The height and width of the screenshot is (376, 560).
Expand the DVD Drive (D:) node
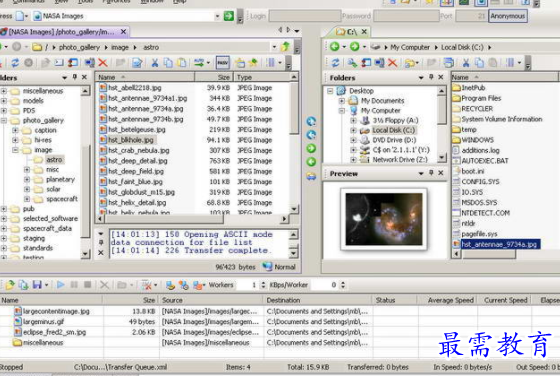[353, 140]
